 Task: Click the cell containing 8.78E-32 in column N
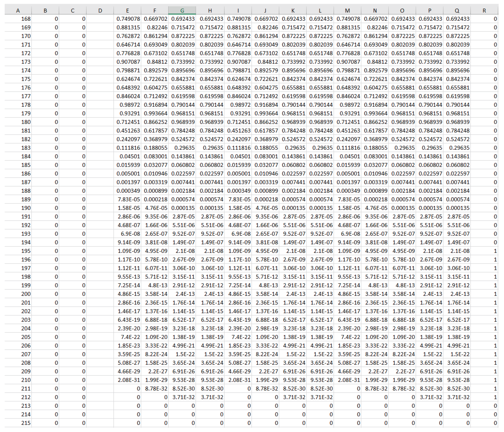[x=375, y=388]
